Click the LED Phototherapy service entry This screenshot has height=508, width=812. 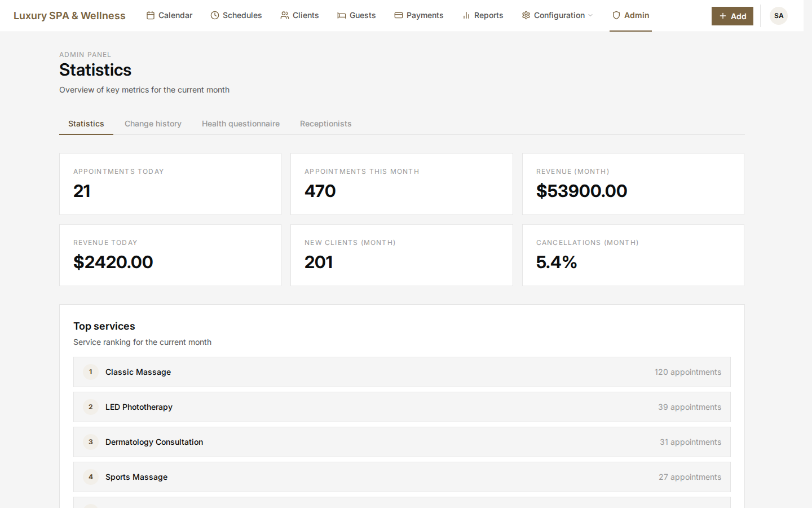coord(401,407)
